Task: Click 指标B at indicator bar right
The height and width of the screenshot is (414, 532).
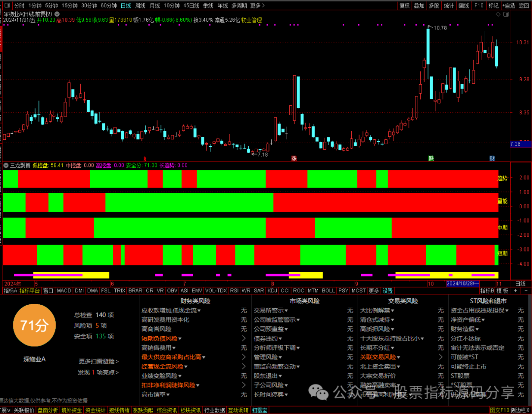Action: (487, 290)
